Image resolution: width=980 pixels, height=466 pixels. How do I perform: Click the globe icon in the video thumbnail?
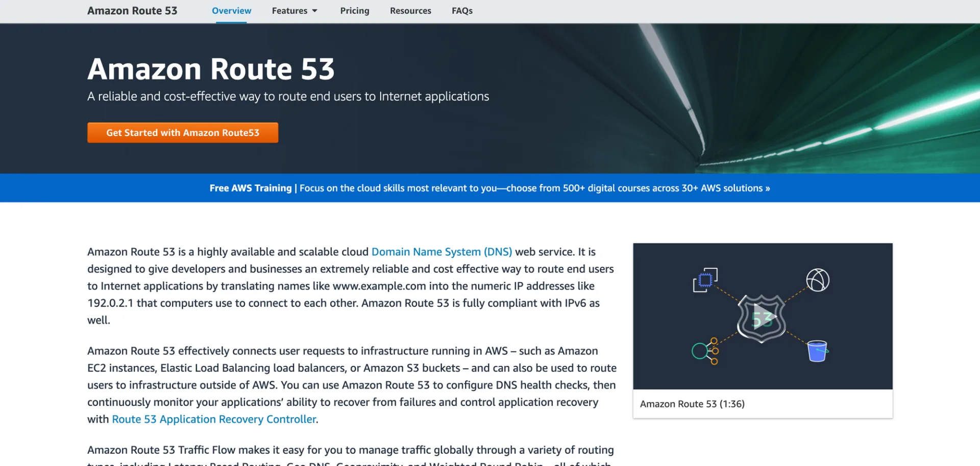pos(818,280)
